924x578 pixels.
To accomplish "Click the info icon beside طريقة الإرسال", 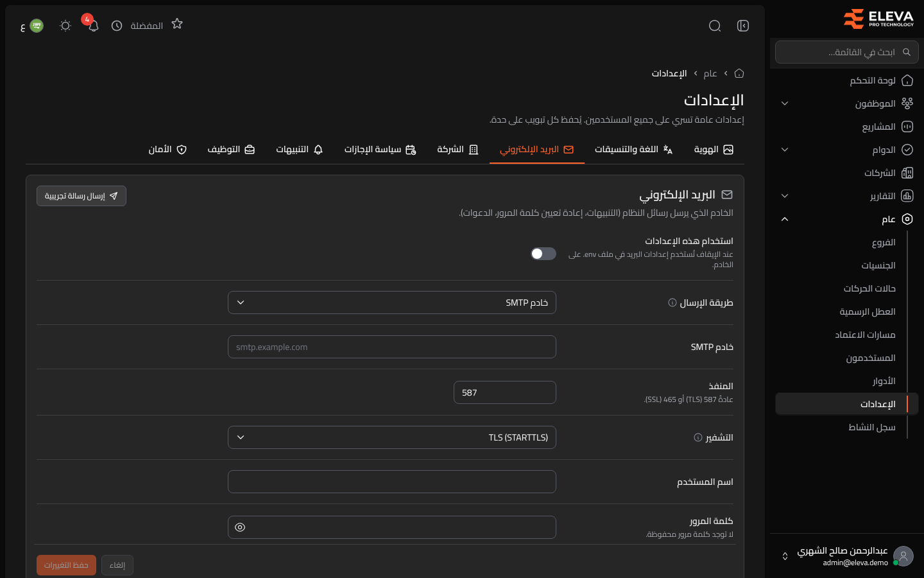I will coord(672,302).
